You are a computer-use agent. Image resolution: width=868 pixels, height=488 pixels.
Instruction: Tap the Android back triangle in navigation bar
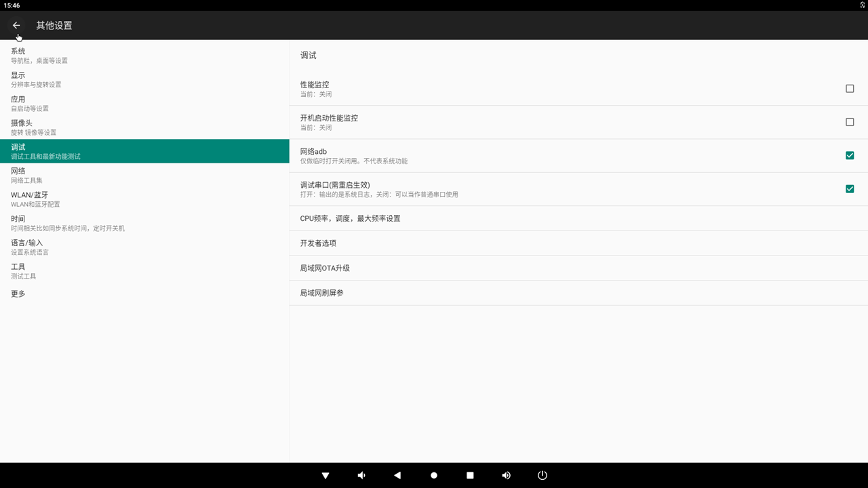click(x=397, y=476)
